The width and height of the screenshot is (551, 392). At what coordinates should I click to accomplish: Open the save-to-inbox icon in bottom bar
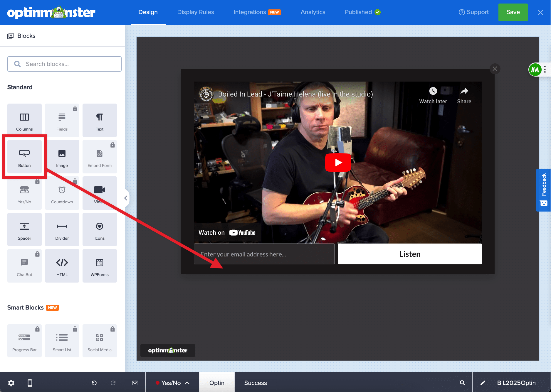click(135, 383)
